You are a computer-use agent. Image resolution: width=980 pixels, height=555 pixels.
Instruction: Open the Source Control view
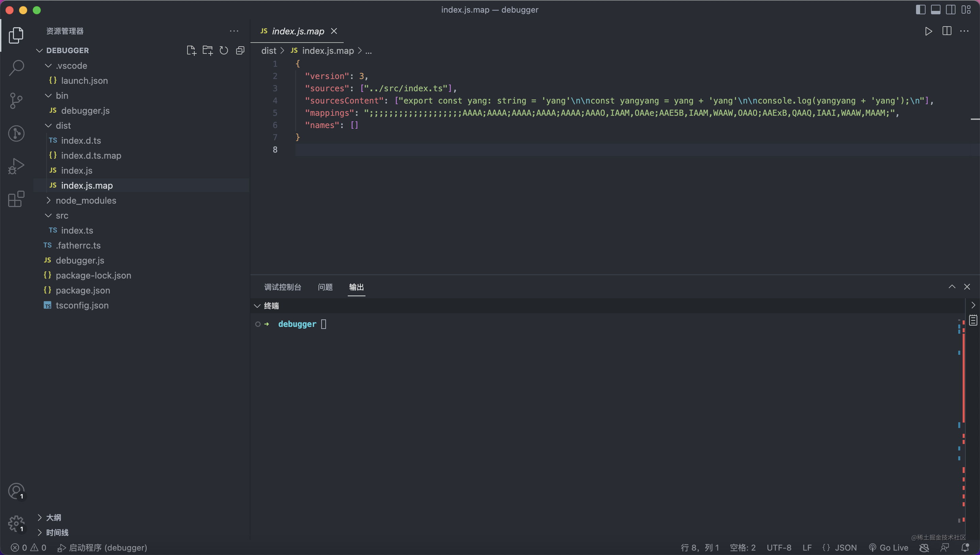coord(16,101)
